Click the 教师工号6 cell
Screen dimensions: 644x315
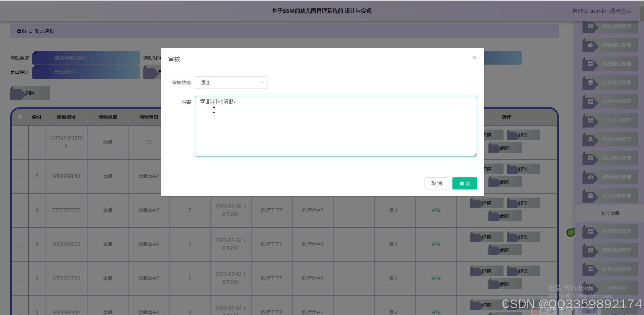coord(272,244)
